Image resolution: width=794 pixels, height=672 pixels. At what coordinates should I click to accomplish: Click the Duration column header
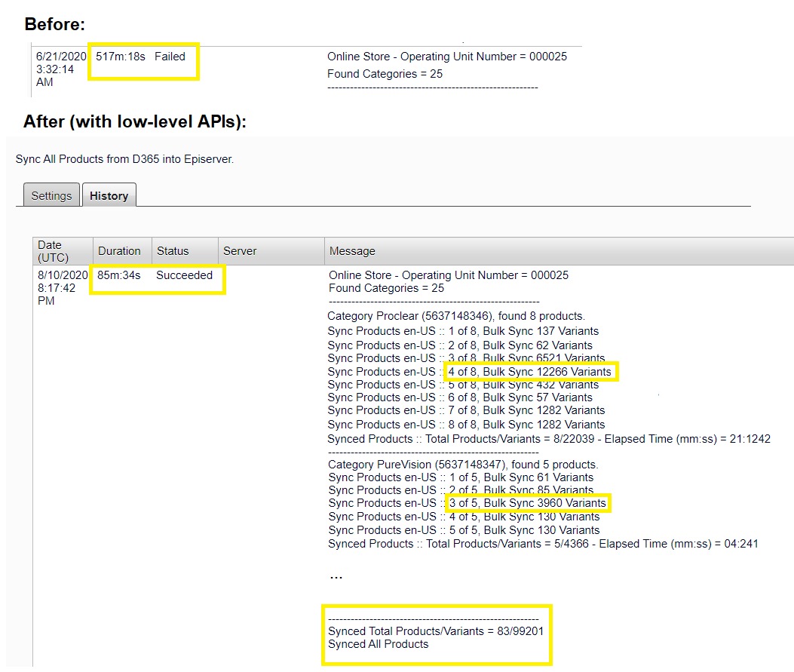pyautogui.click(x=119, y=251)
